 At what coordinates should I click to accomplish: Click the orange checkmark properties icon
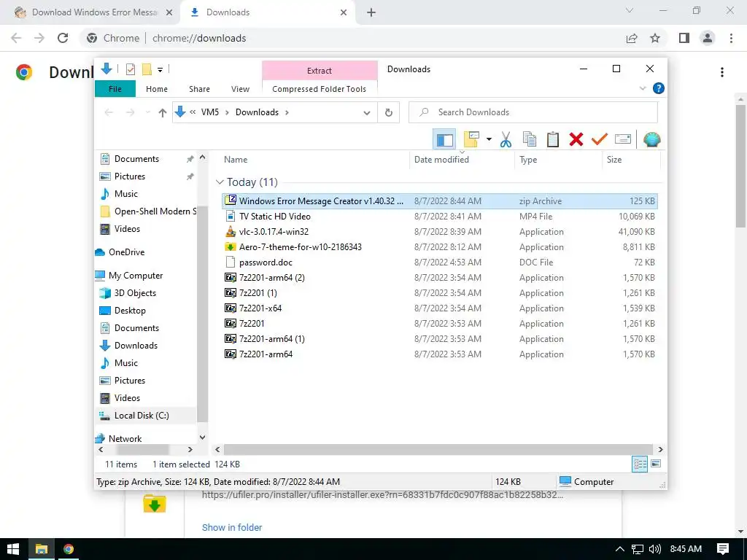tap(600, 139)
